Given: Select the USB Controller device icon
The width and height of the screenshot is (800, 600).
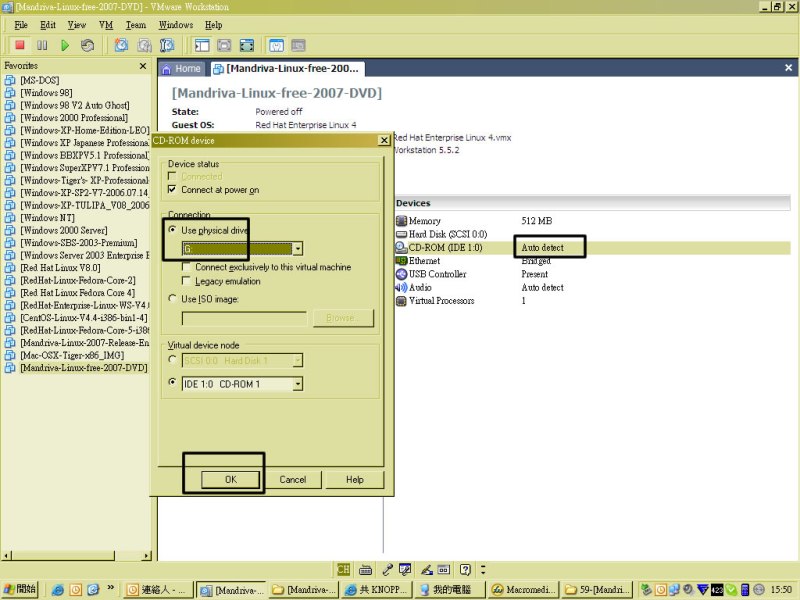Looking at the screenshot, I should coord(402,274).
